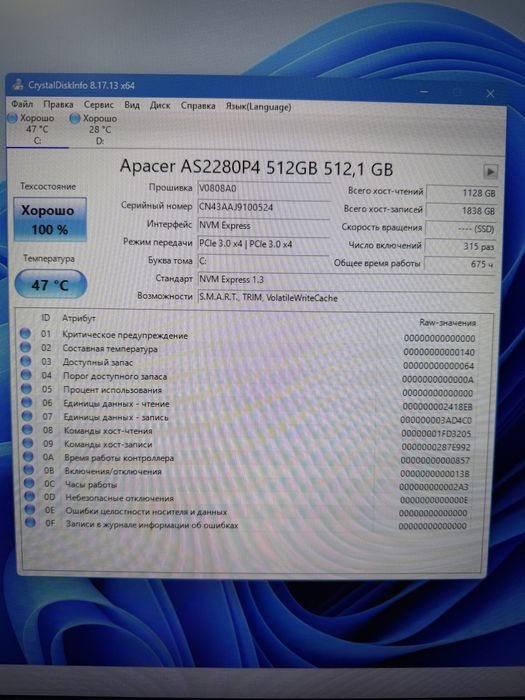The image size is (525, 700).
Task: Click status icon of Включения/отключения row
Action: pos(29,470)
